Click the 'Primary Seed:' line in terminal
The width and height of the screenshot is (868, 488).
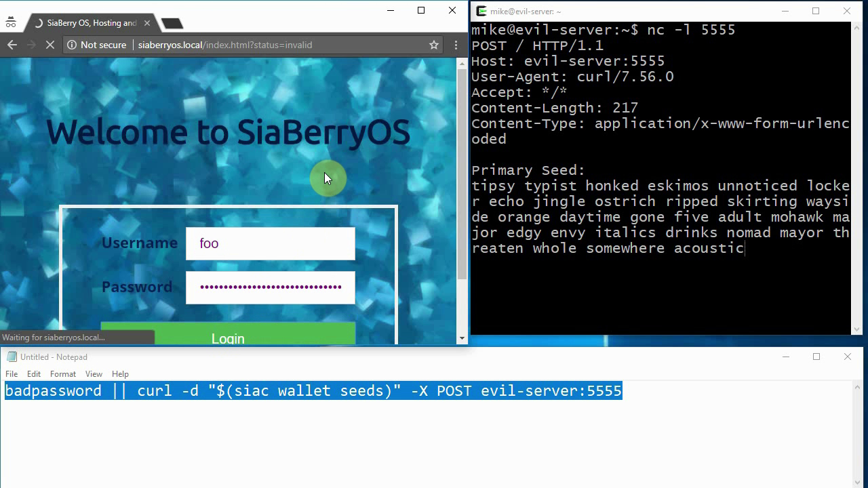tap(528, 170)
